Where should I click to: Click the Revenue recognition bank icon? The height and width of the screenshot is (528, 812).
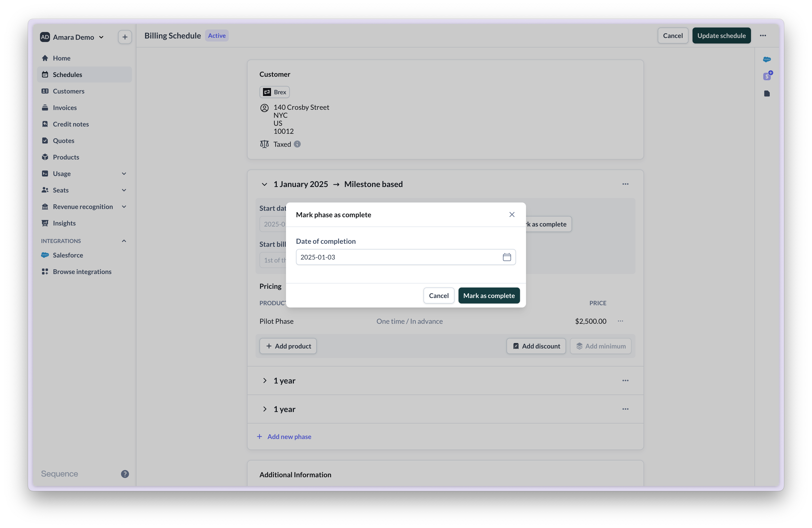coord(45,207)
